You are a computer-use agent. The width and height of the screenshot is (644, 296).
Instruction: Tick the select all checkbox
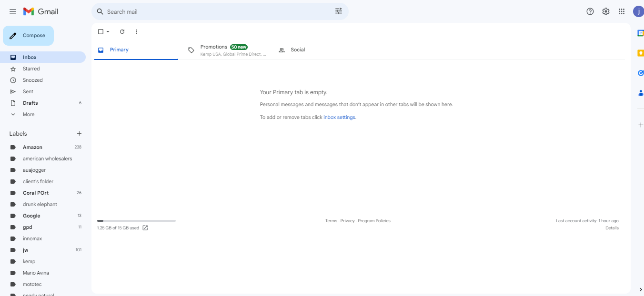pos(101,32)
